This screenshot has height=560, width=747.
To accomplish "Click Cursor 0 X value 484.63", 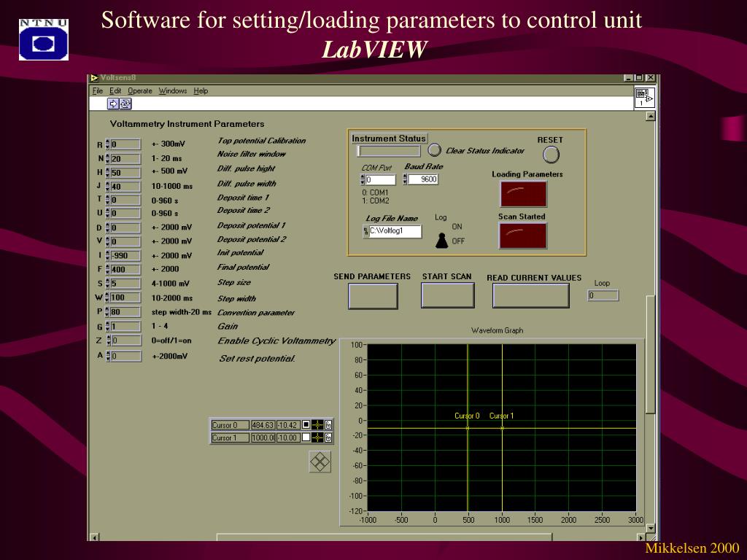I will point(263,425).
